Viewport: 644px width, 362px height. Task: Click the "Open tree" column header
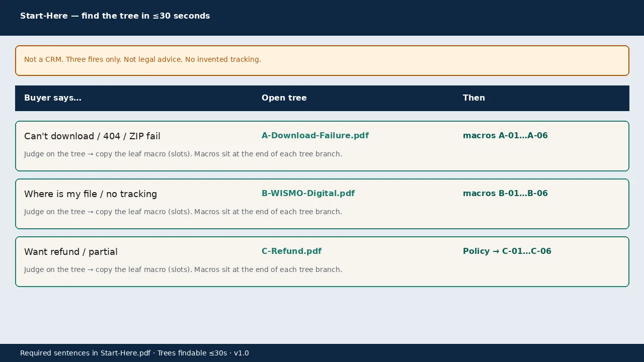coord(284,98)
